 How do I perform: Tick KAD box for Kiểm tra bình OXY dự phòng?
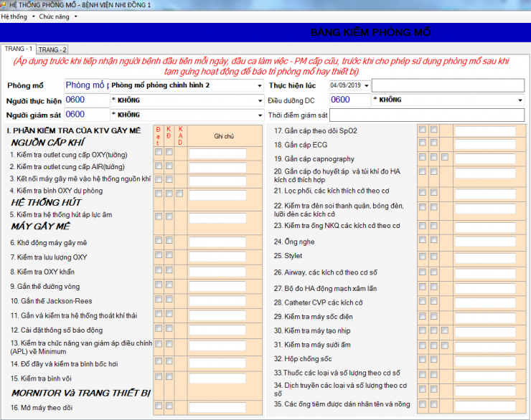(x=180, y=194)
